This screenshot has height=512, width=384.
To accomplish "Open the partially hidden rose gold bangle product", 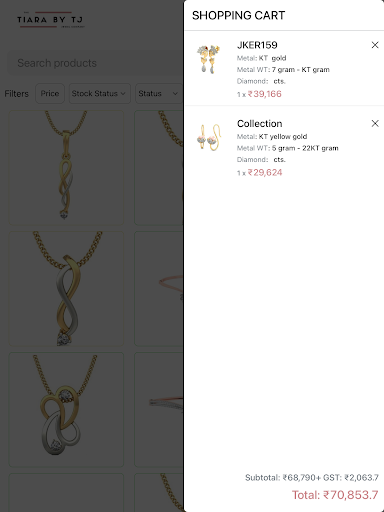I will tap(159, 289).
